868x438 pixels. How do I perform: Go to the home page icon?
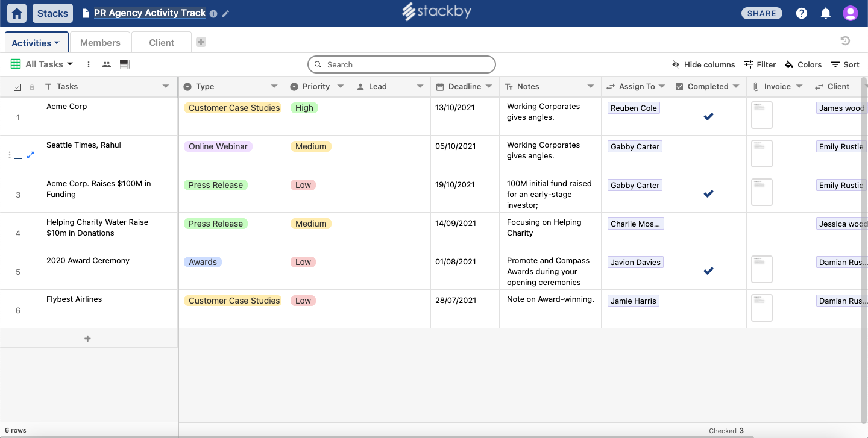pyautogui.click(x=17, y=13)
